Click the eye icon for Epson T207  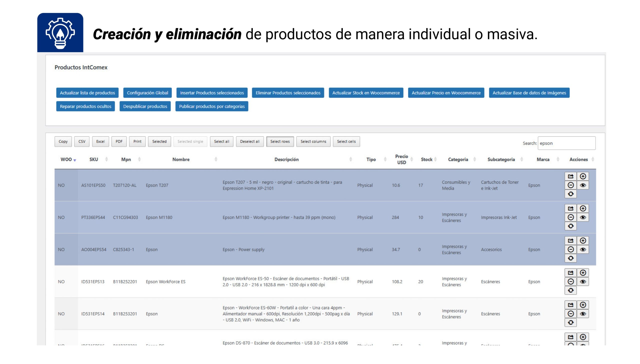pos(583,185)
